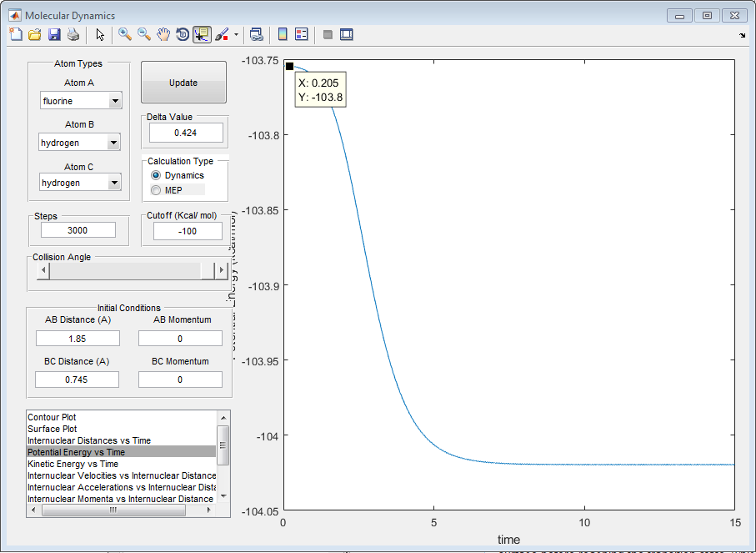
Task: Toggle the Insert Legend toolbar button
Action: 302,34
